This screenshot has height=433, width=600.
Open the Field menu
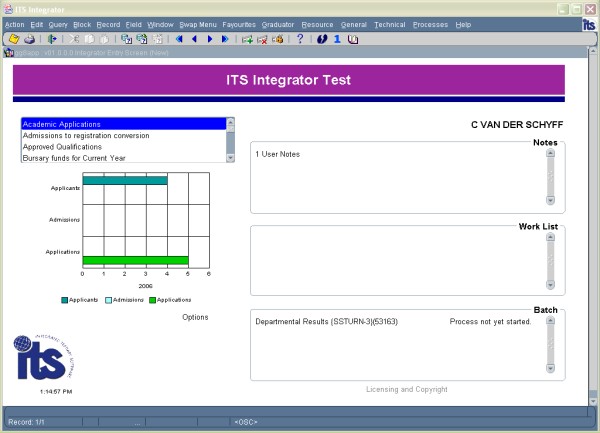pyautogui.click(x=134, y=25)
